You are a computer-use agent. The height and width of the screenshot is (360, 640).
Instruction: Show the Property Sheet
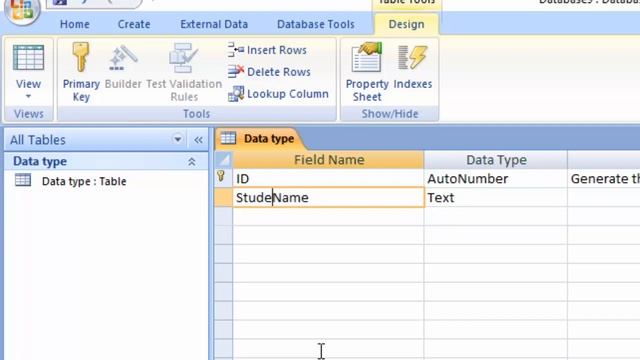click(367, 72)
